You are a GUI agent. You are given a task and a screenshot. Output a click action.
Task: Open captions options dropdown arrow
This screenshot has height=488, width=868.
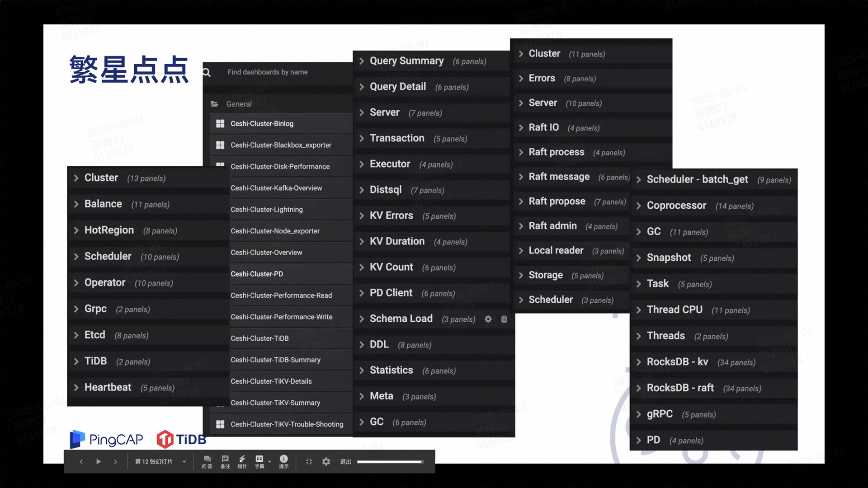tap(269, 462)
